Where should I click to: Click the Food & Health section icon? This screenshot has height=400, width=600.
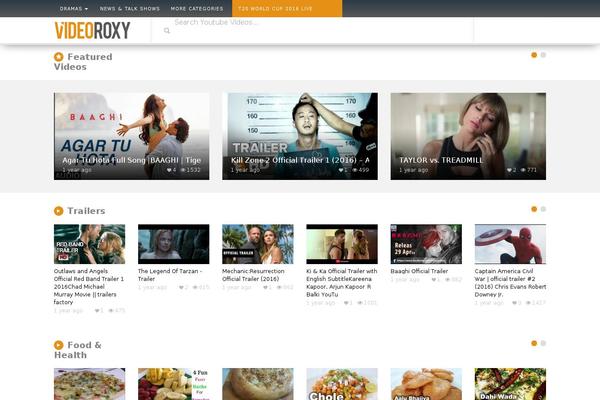(59, 345)
